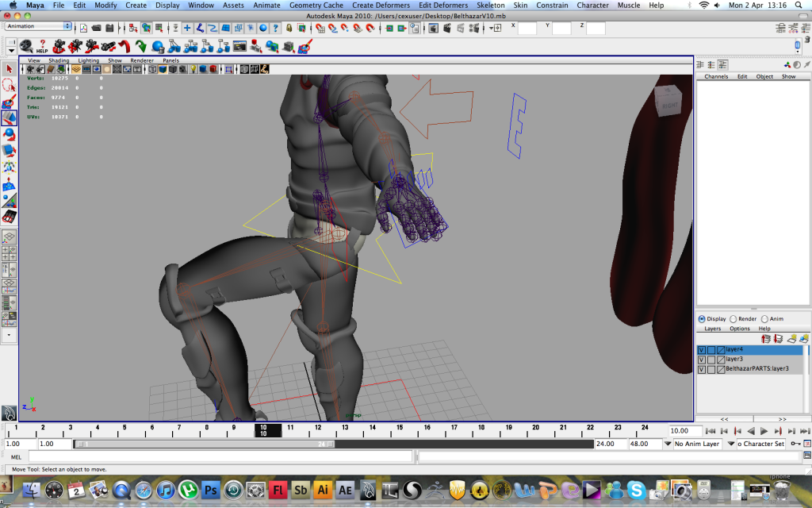The height and width of the screenshot is (508, 812).
Task: Jump to the end of playback range
Action: 803,431
